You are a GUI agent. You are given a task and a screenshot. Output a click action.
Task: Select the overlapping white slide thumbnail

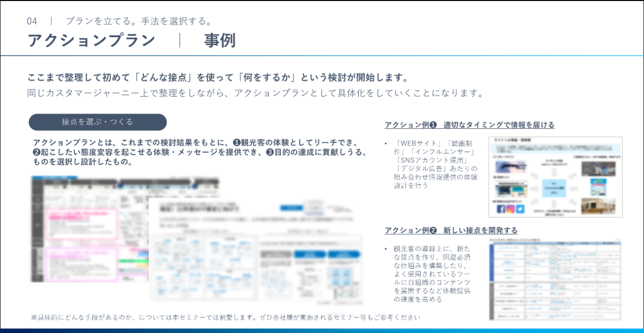pyautogui.click(x=256, y=250)
